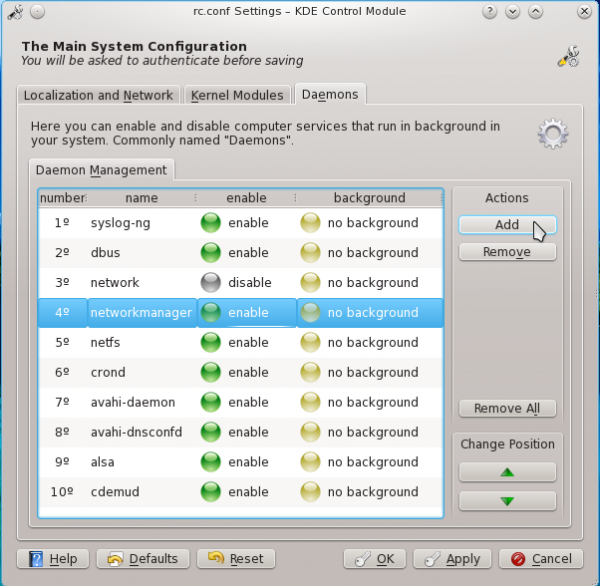Select the network daemon name
The width and height of the screenshot is (600, 586).
[x=115, y=282]
